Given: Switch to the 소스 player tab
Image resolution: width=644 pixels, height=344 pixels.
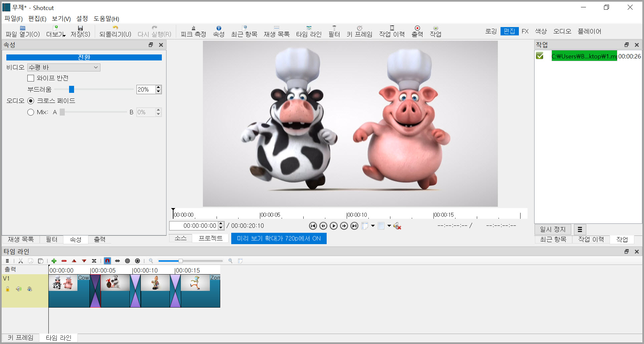Looking at the screenshot, I should [181, 238].
